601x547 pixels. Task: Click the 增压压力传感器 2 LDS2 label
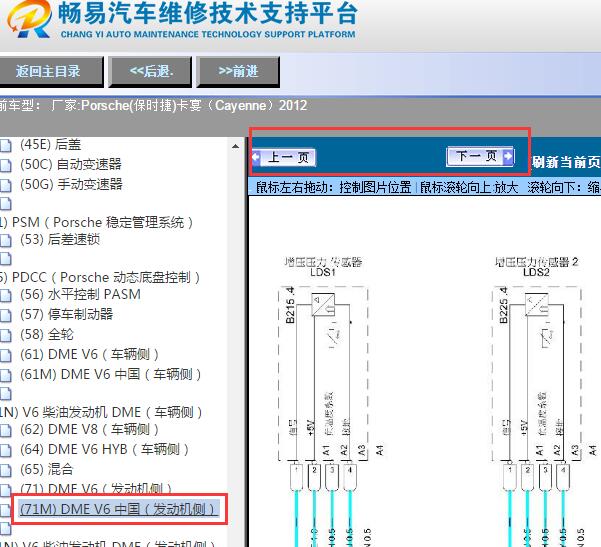pos(536,267)
